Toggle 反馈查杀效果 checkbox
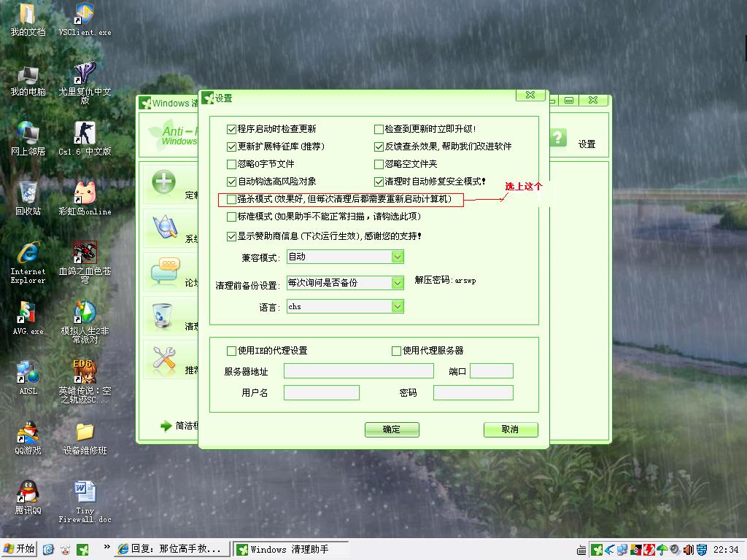 (x=379, y=147)
